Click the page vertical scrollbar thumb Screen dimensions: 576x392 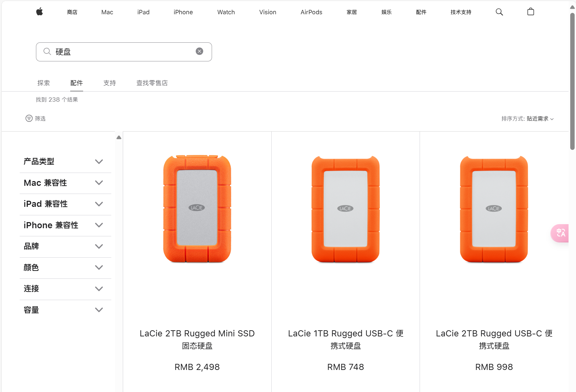(x=572, y=81)
